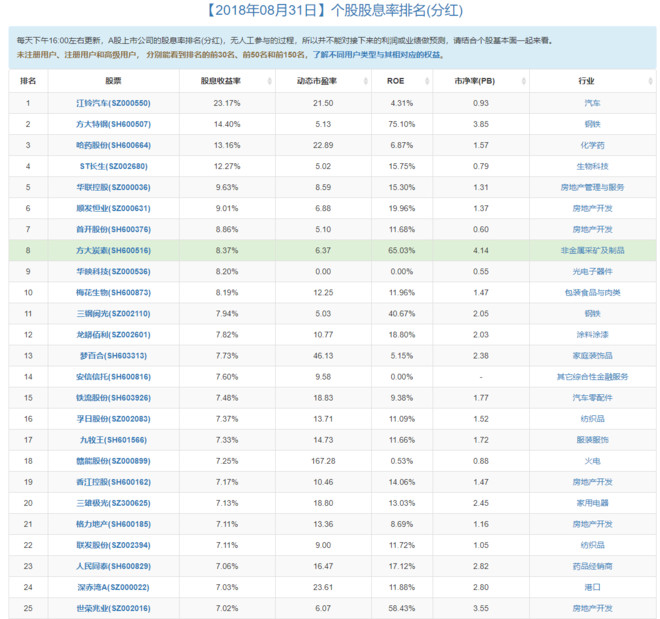Select dividend yield value 23.17%
The height and width of the screenshot is (619, 660).
tap(227, 103)
